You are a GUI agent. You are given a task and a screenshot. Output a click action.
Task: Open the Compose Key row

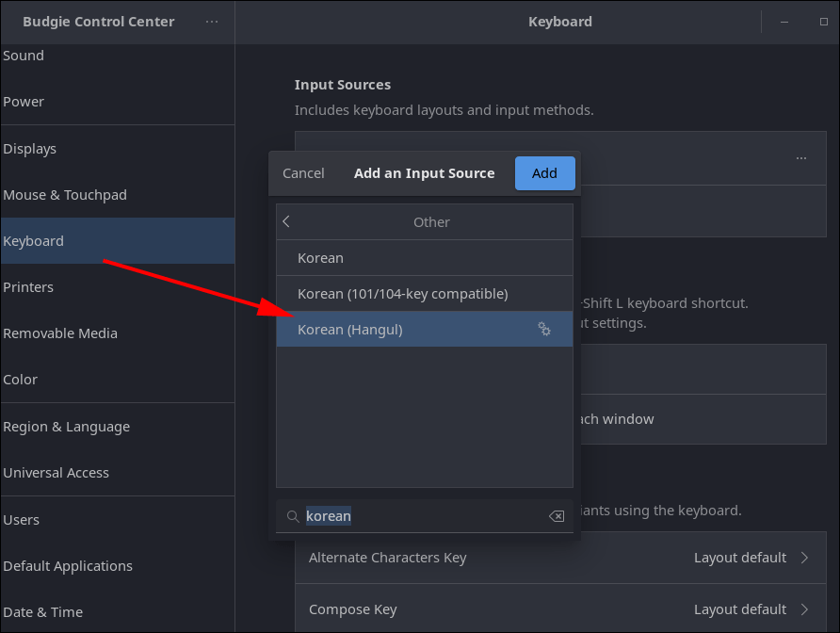[560, 609]
